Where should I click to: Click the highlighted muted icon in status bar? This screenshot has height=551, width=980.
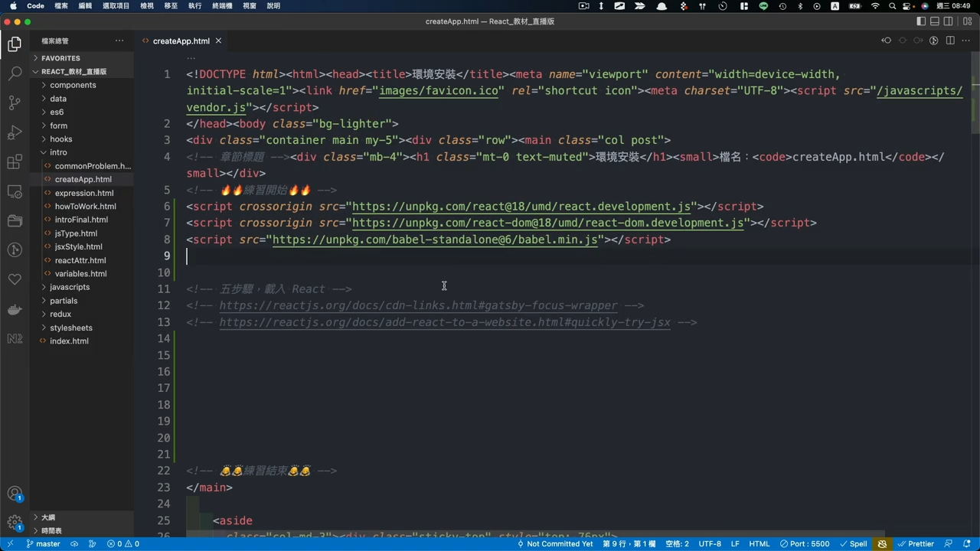point(882,544)
